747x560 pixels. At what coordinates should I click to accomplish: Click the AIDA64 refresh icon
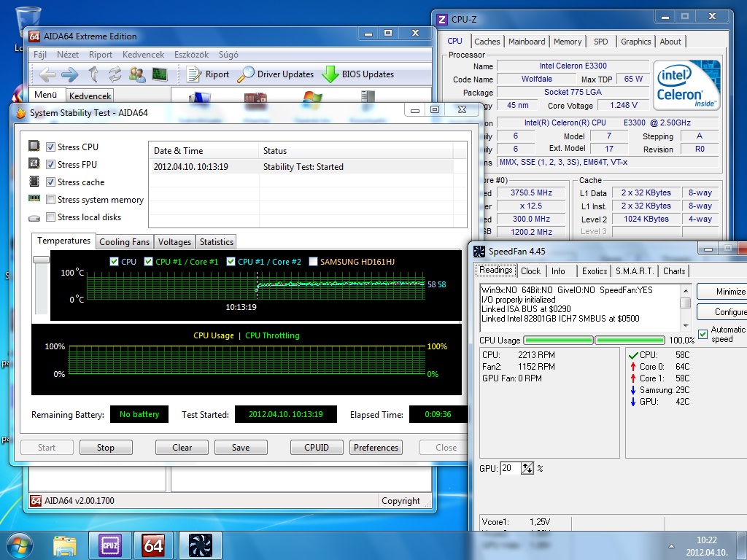pyautogui.click(x=115, y=74)
